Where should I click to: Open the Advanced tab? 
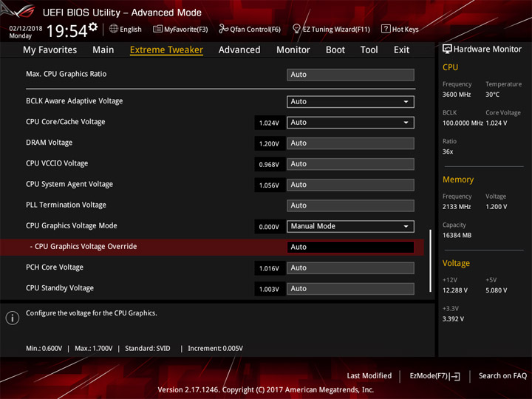239,50
